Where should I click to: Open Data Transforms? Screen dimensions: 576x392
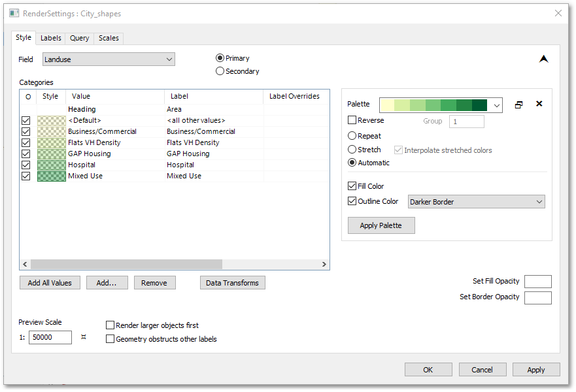point(233,283)
